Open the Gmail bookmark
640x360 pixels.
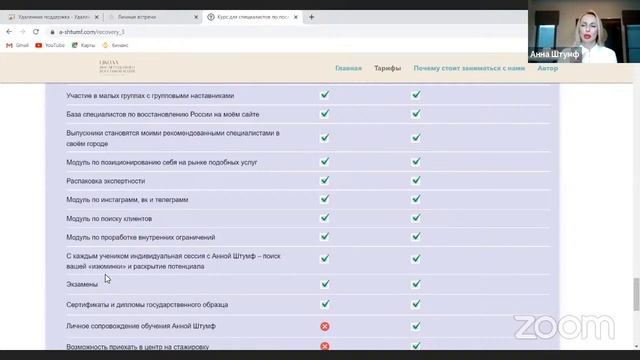pyautogui.click(x=18, y=45)
